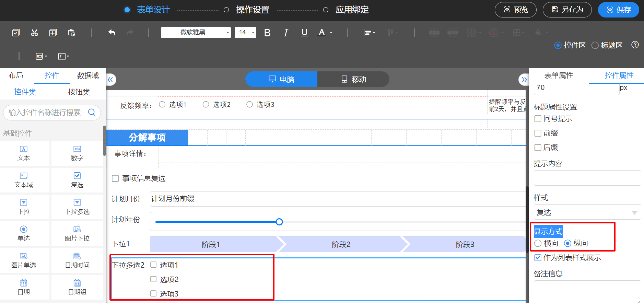
Task: Click the 保存 save button
Action: pos(619,10)
